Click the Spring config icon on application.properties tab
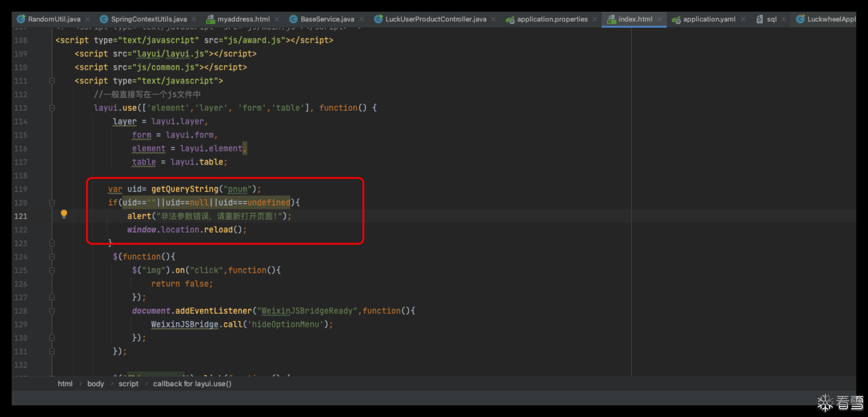868x417 pixels. [x=510, y=20]
